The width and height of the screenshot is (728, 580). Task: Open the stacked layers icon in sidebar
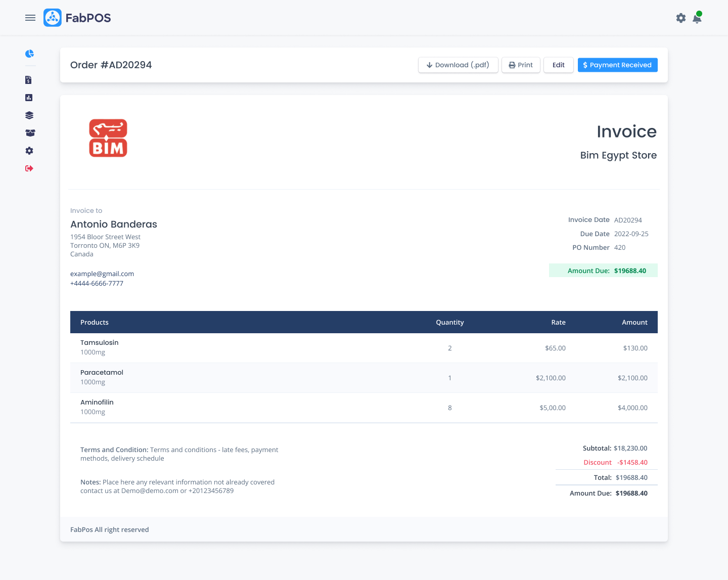tap(29, 115)
